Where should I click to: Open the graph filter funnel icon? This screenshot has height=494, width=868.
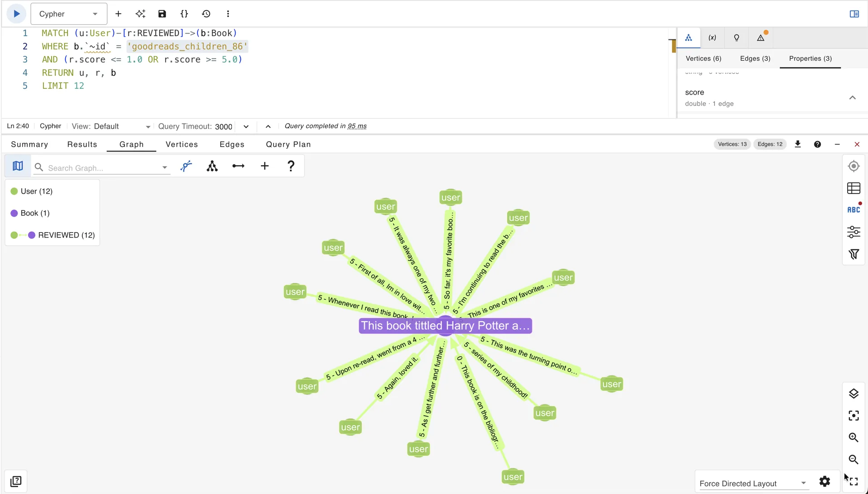pyautogui.click(x=854, y=254)
